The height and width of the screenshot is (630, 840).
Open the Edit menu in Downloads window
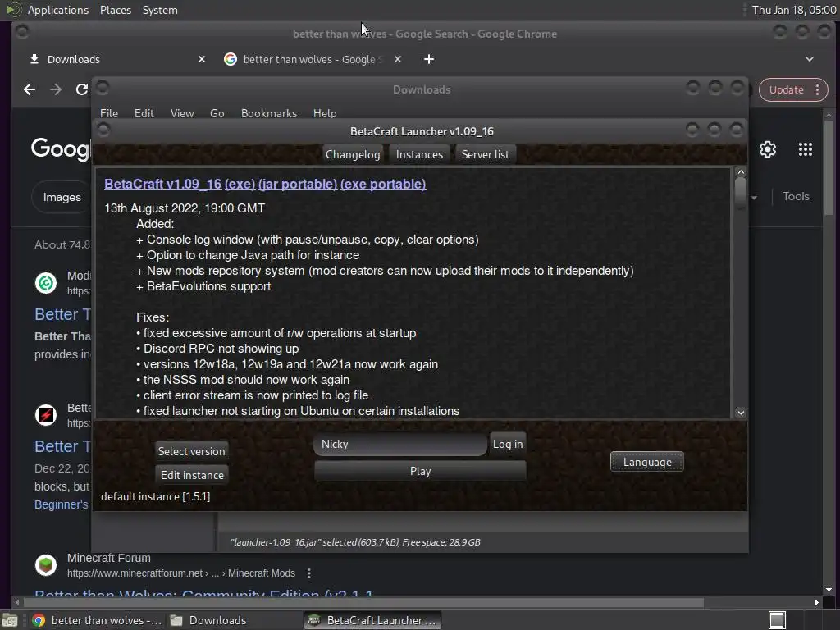click(x=144, y=113)
